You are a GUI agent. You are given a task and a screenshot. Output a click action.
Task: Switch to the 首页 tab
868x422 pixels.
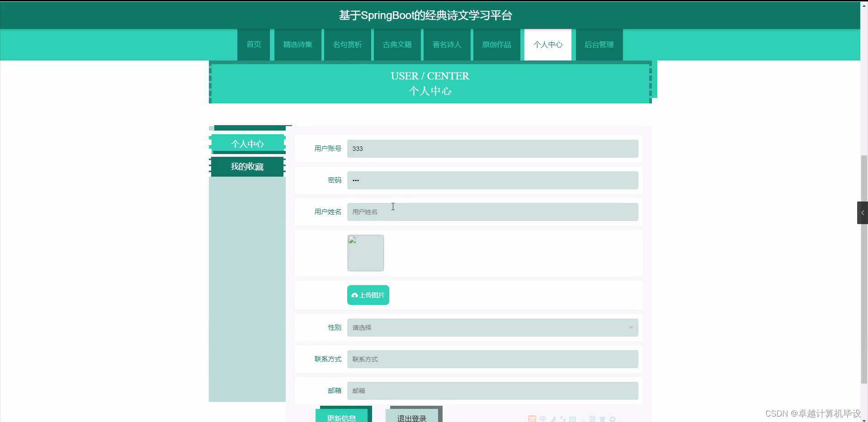click(x=254, y=44)
